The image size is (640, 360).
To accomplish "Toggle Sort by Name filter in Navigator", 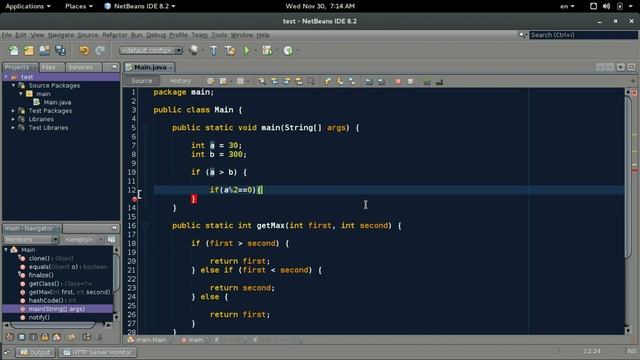I will pos(87,337).
